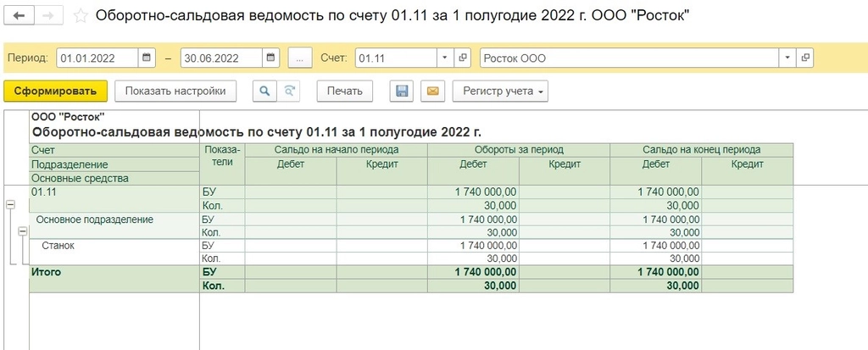The image size is (868, 350).
Task: Send report by email envelope icon
Action: click(432, 91)
